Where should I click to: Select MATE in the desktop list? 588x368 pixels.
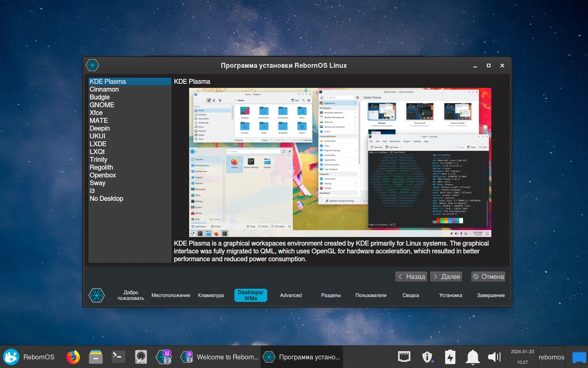tap(130, 120)
